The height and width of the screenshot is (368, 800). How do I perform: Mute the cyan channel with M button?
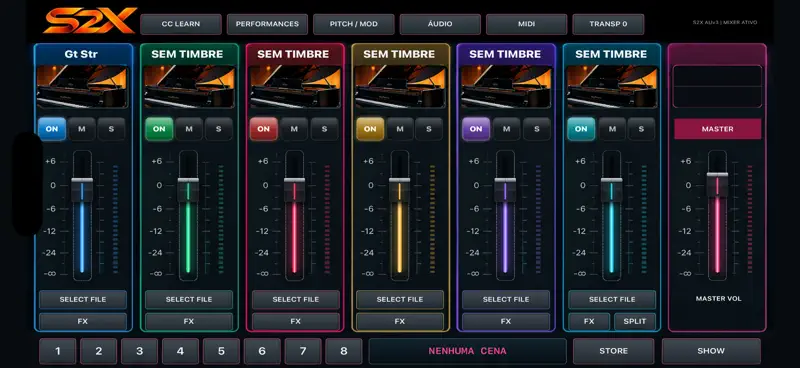click(x=612, y=129)
